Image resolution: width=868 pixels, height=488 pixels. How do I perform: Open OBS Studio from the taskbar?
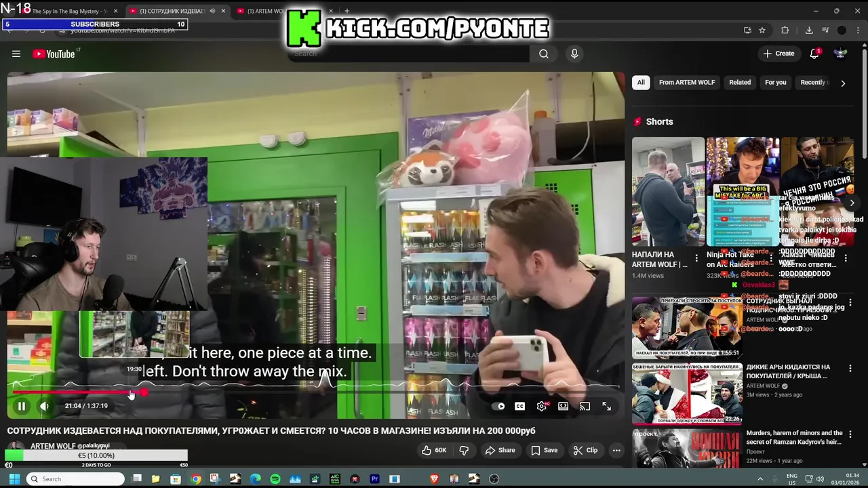pyautogui.click(x=494, y=479)
